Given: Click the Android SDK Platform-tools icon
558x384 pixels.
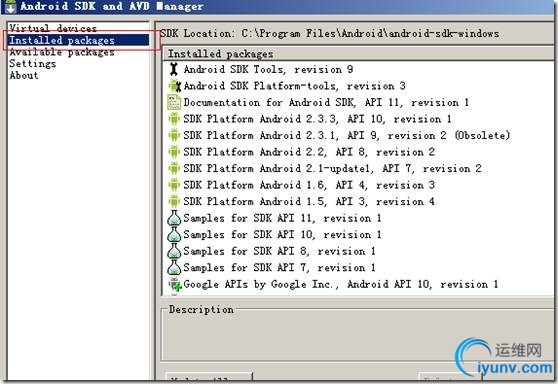Looking at the screenshot, I should point(174,86).
